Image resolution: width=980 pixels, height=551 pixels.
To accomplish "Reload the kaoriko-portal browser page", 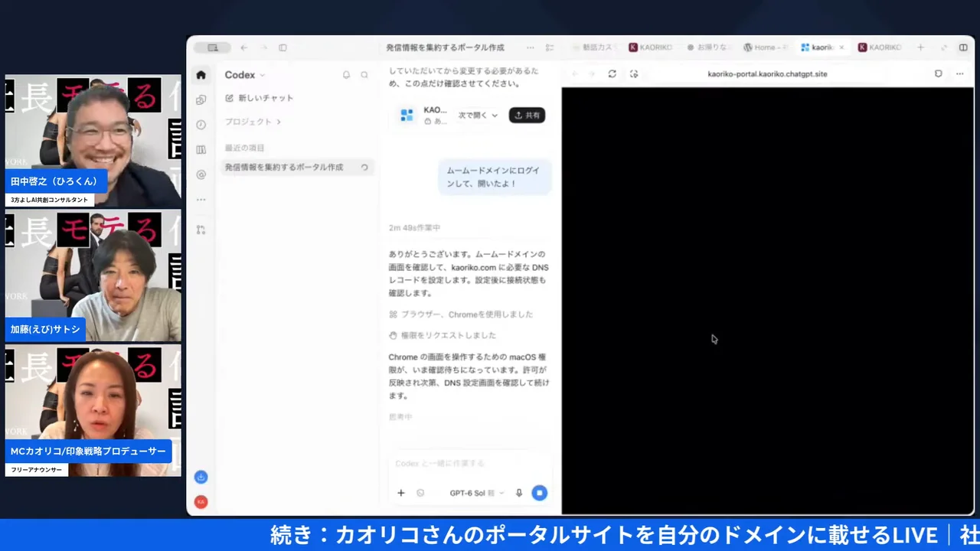I will 612,74.
